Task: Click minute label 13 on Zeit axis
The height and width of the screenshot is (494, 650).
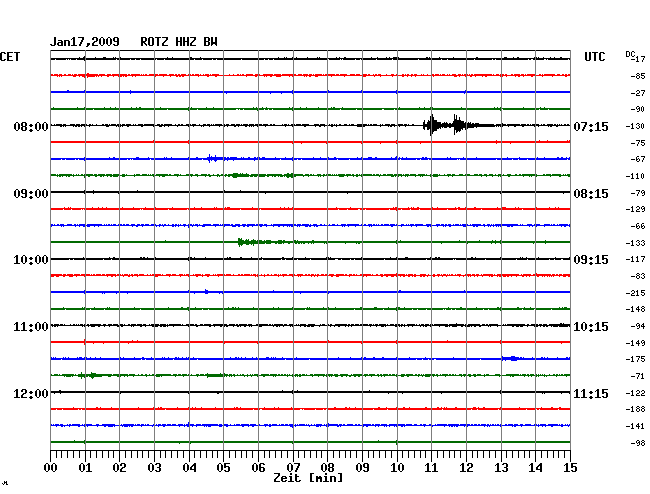Action: coord(501,468)
